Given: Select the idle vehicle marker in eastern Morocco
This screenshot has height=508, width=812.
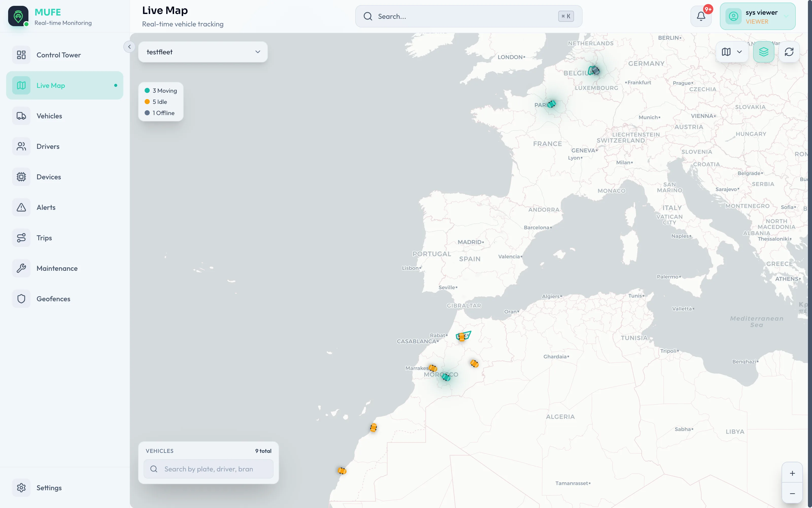Looking at the screenshot, I should 474,363.
